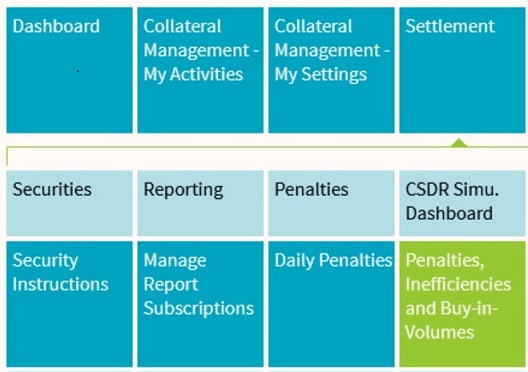Viewport: 528px width, 372px height.
Task: Open green Penalties, Inefficiencies and Buy-in-Volumes tile
Action: tap(462, 304)
